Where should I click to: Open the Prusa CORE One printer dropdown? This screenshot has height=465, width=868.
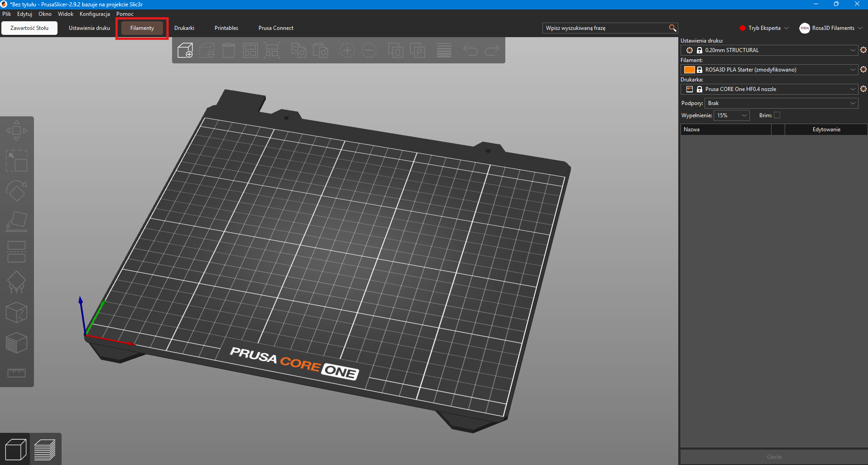(x=769, y=89)
